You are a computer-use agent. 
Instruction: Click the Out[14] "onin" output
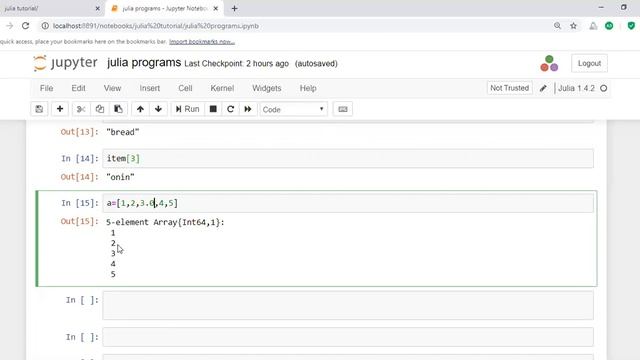point(120,177)
